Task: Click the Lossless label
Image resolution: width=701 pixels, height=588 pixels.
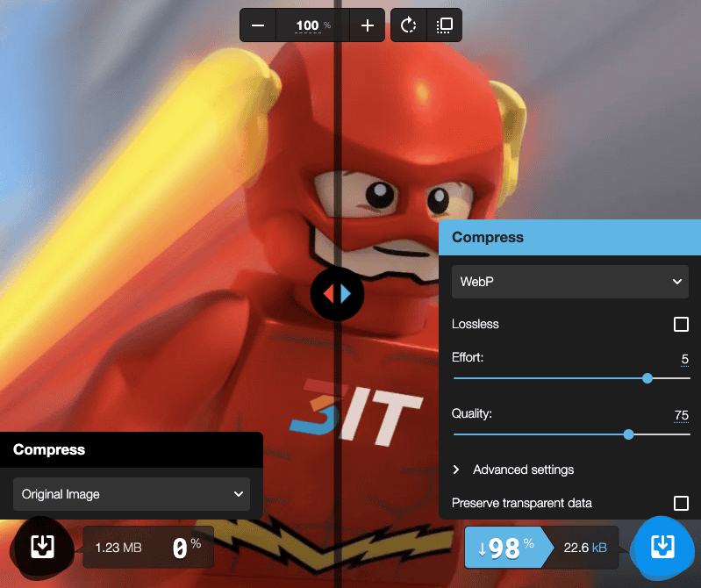Action: tap(476, 324)
